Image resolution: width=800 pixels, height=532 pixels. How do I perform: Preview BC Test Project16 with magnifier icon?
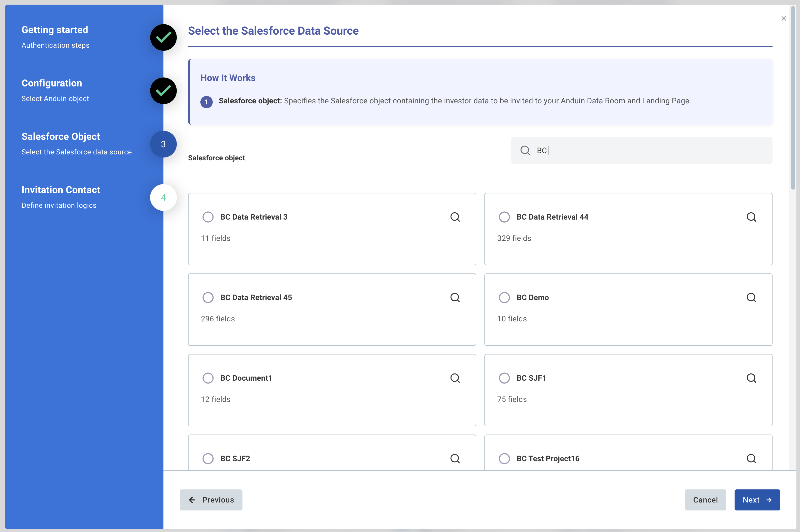pyautogui.click(x=751, y=458)
